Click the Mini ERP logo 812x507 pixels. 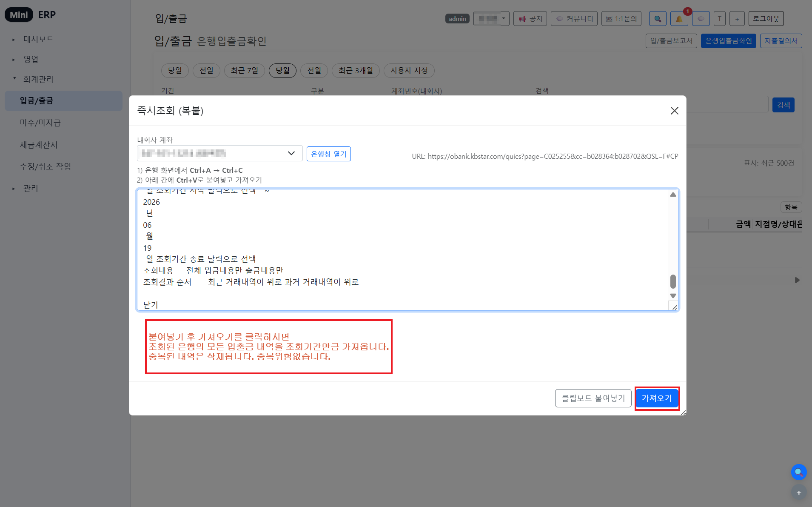[x=30, y=15]
